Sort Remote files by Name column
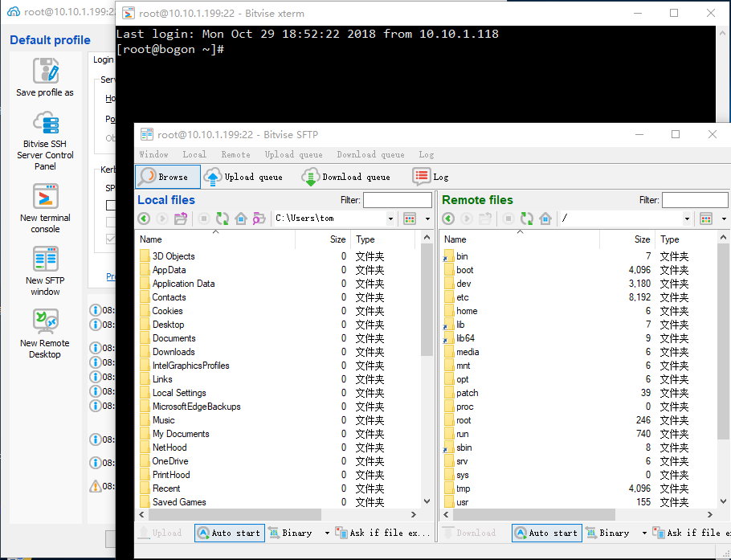 tap(520, 239)
